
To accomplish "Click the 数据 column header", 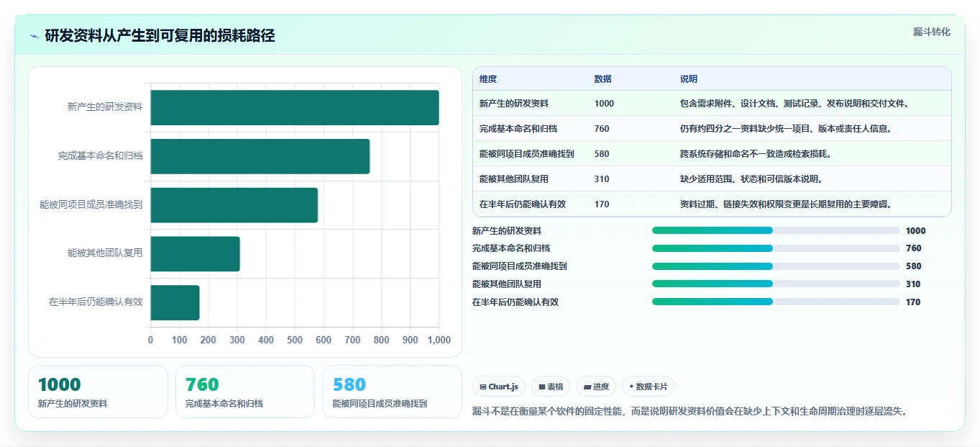I will [603, 79].
